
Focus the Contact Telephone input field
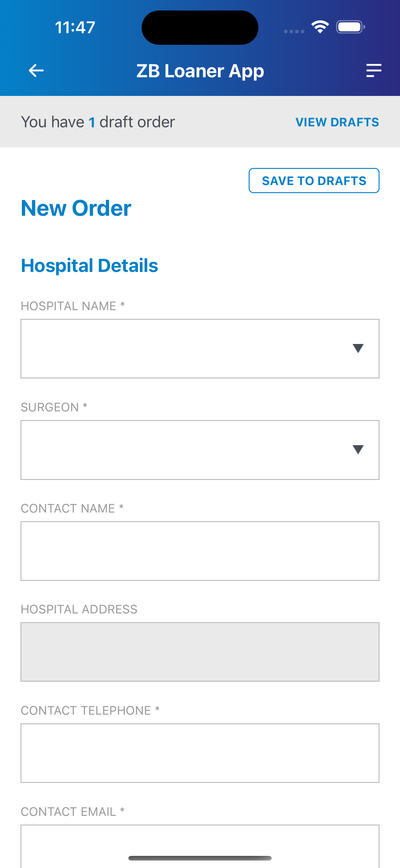pos(200,753)
